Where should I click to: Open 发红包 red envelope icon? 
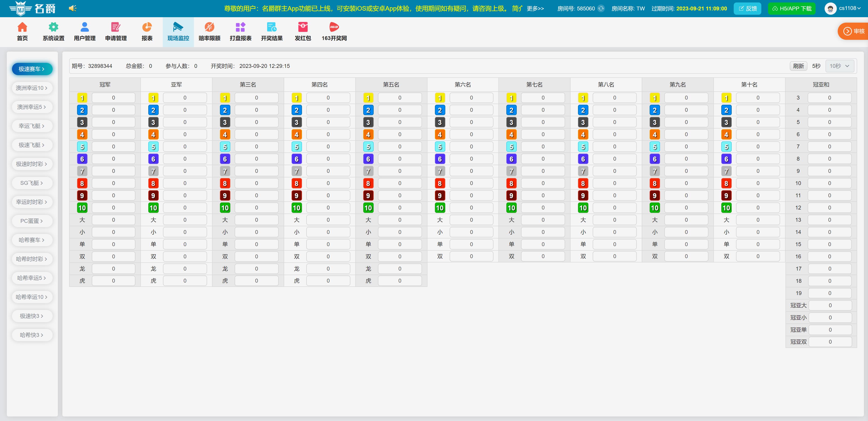[303, 27]
